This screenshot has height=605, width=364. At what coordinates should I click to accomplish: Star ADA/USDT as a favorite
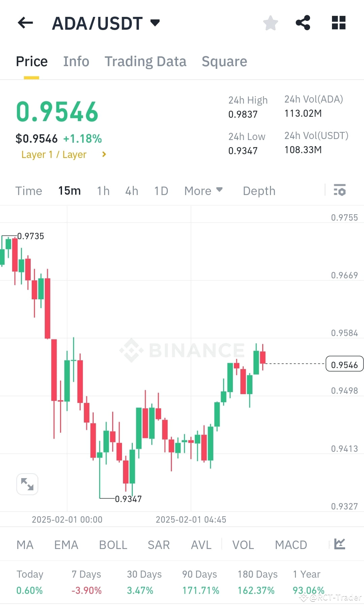tap(270, 23)
